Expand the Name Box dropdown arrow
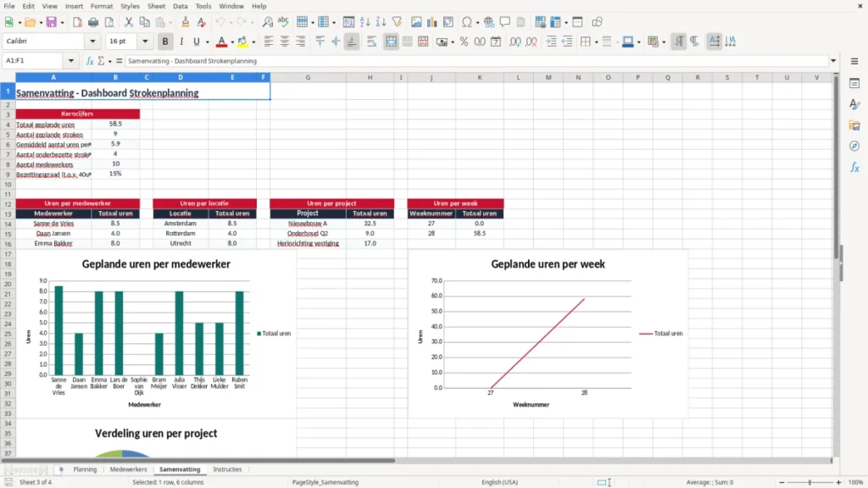Image resolution: width=868 pixels, height=488 pixels. click(x=71, y=61)
